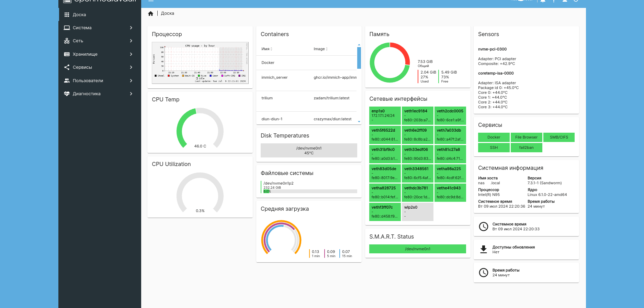The image size is (644, 308).
Task: Click the Containers table scrollbar thumb
Action: point(359,58)
